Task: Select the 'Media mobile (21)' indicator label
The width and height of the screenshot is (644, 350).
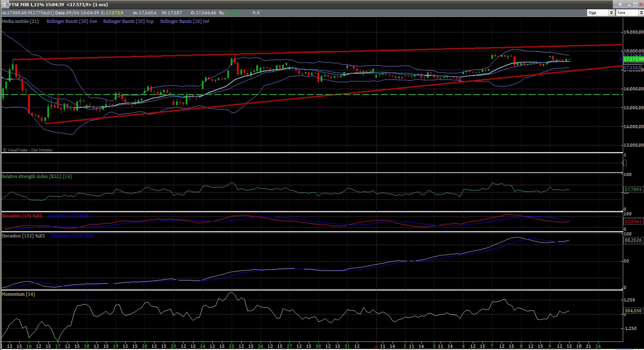Action: (x=20, y=21)
